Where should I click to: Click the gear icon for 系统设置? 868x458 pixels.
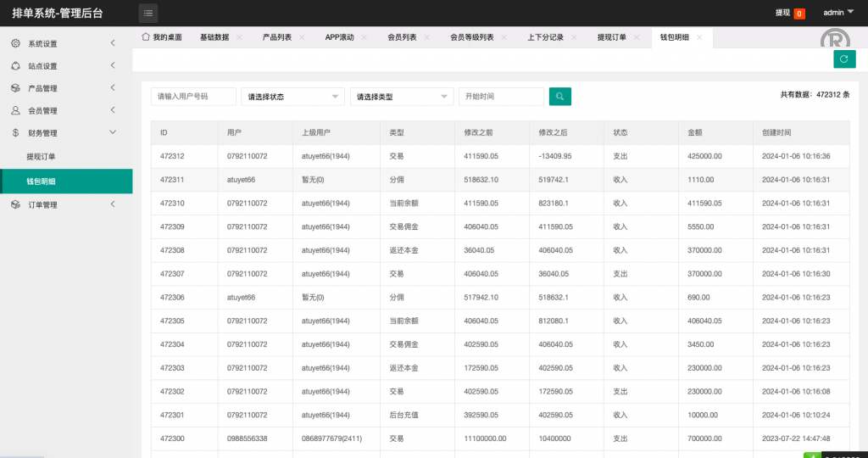(15, 43)
